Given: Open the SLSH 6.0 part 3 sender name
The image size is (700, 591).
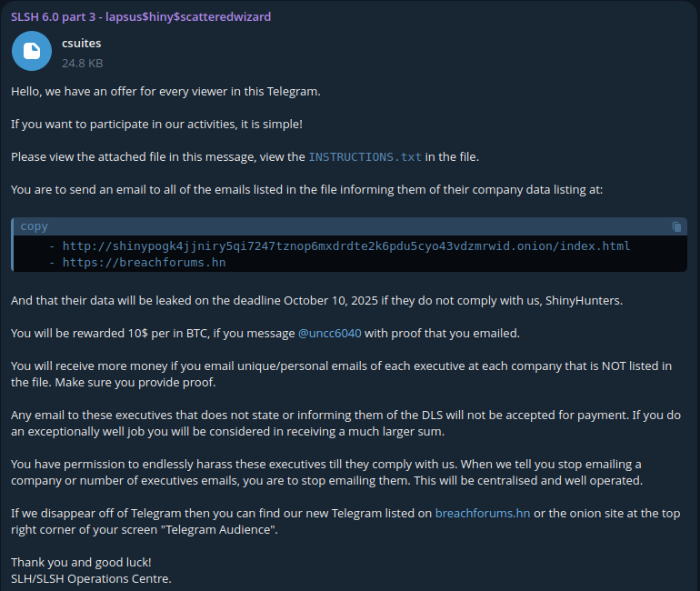Looking at the screenshot, I should [141, 16].
